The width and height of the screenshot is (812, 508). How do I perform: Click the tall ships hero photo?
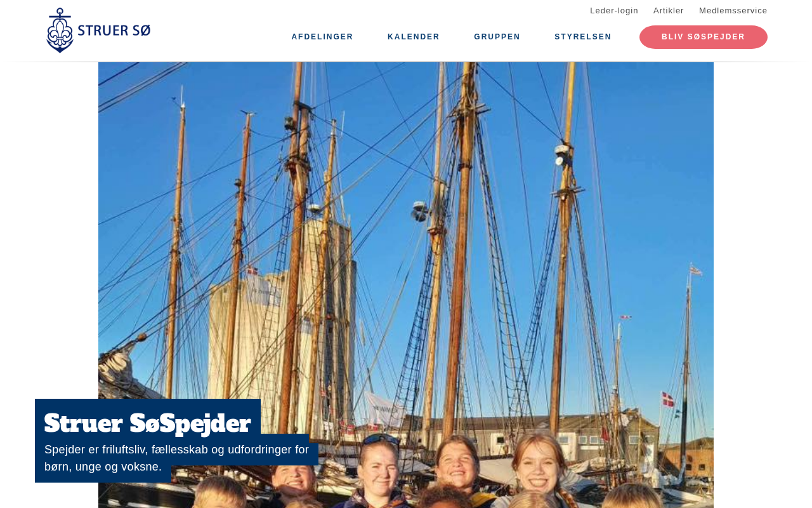(406, 284)
